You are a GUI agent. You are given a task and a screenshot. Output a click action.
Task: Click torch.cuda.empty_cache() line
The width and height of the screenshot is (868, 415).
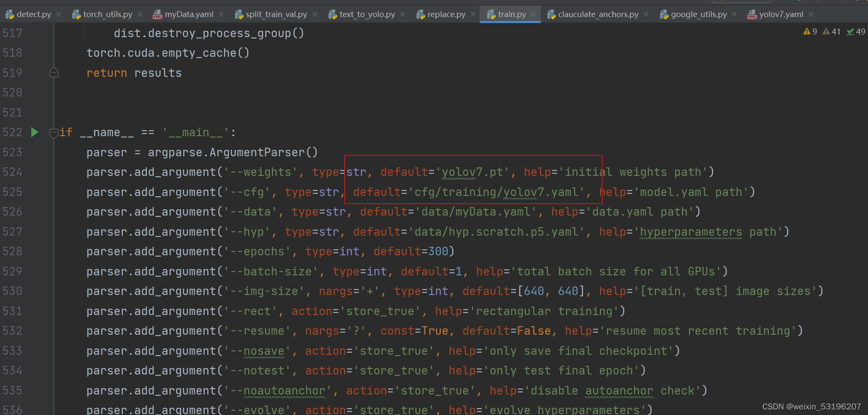(168, 53)
